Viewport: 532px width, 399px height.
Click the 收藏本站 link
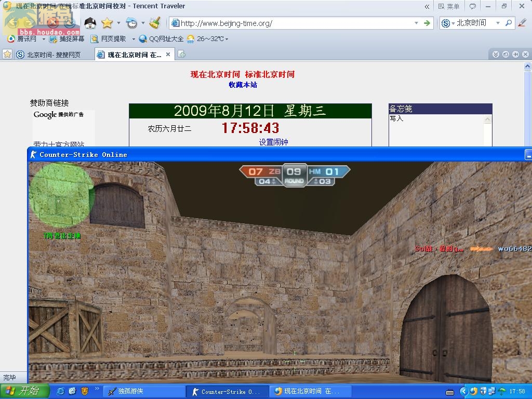(243, 85)
